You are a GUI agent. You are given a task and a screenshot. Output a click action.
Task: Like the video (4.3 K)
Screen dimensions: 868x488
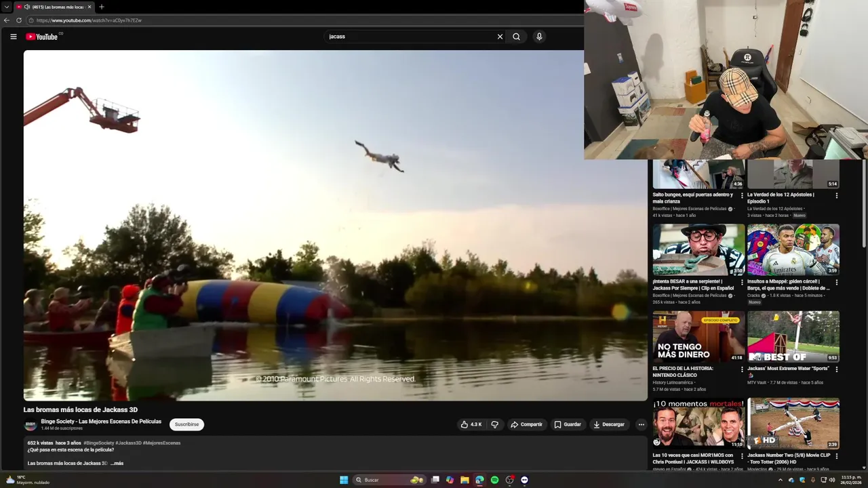pos(471,424)
